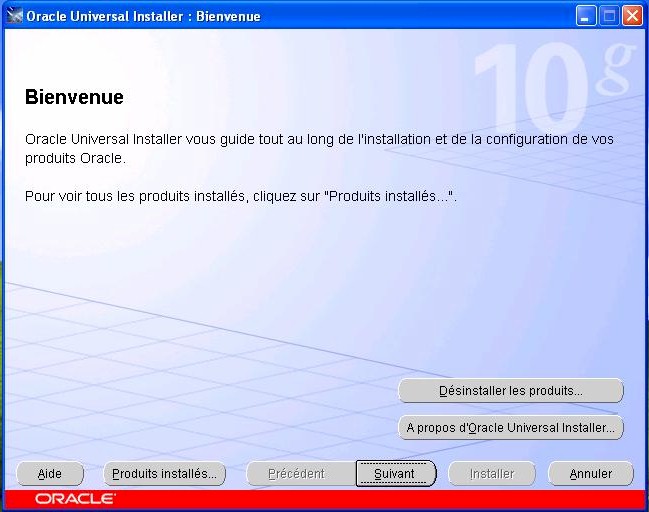
Task: Click the disabled Installer button
Action: point(492,474)
